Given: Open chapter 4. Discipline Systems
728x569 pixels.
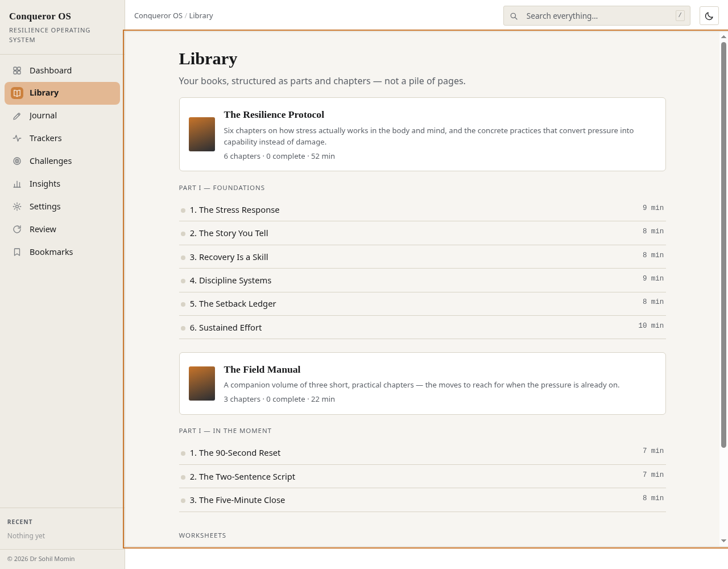Looking at the screenshot, I should point(422,281).
